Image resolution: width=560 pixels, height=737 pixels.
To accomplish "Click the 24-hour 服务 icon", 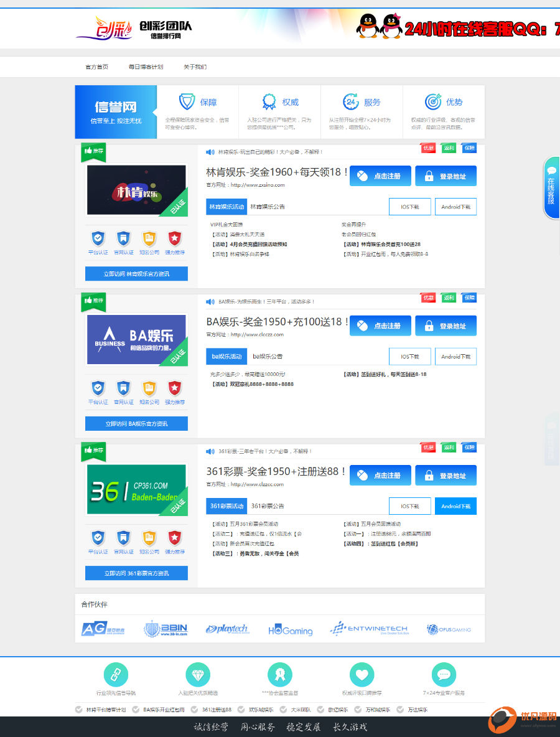I will (351, 101).
